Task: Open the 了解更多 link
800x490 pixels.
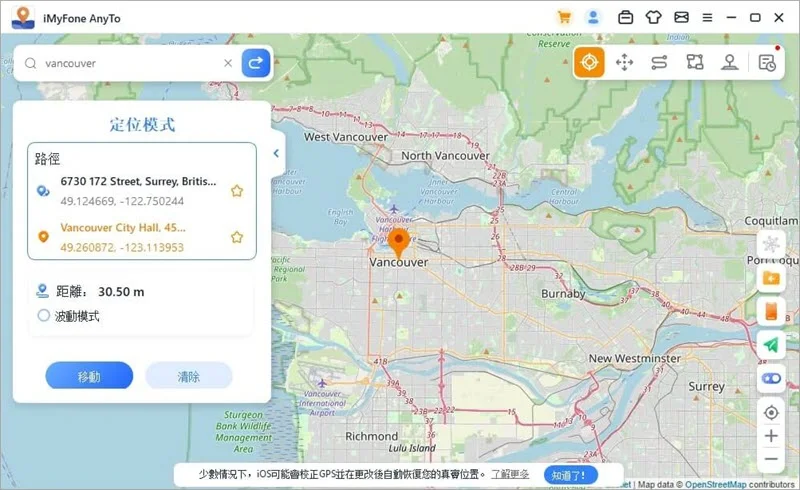Action: click(510, 474)
